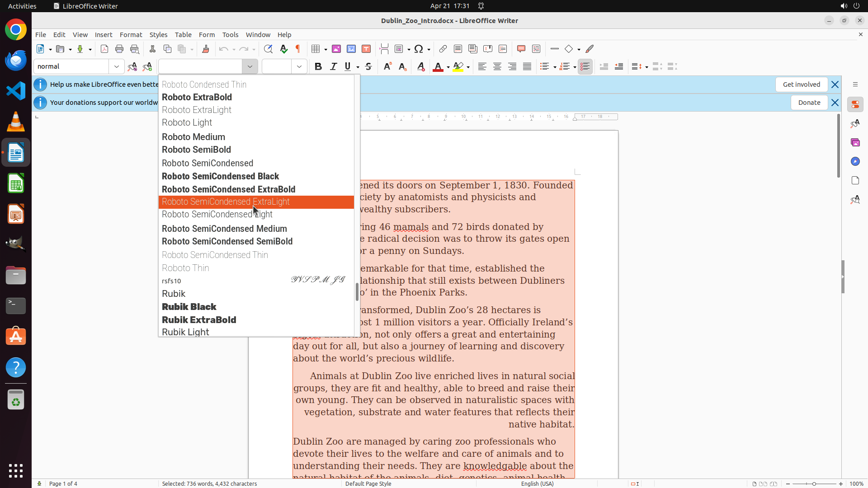Click the Insert Hyperlink icon
This screenshot has width=868, height=488.
443,49
